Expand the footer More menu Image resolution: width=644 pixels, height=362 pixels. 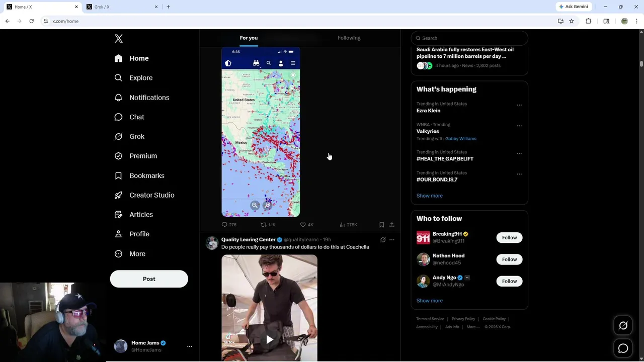pyautogui.click(x=473, y=327)
